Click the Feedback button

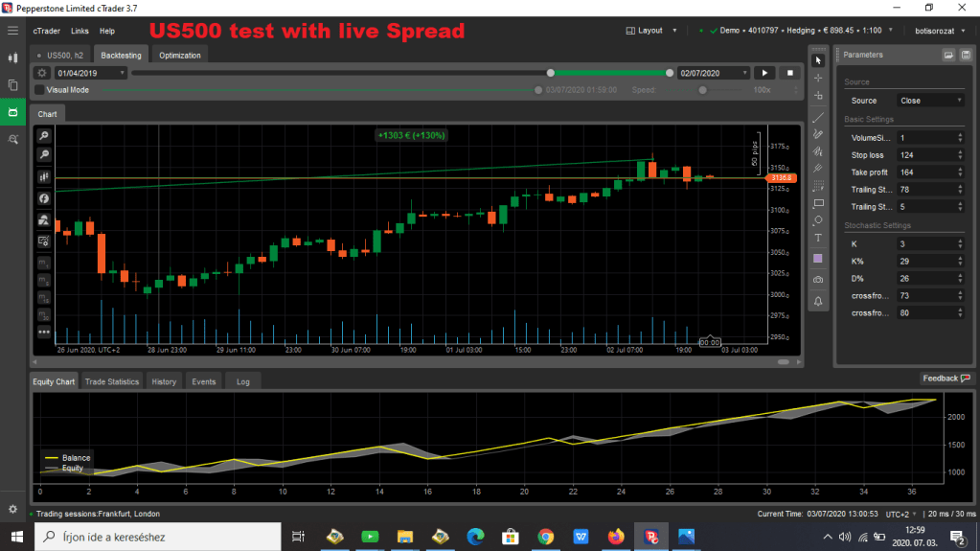945,379
